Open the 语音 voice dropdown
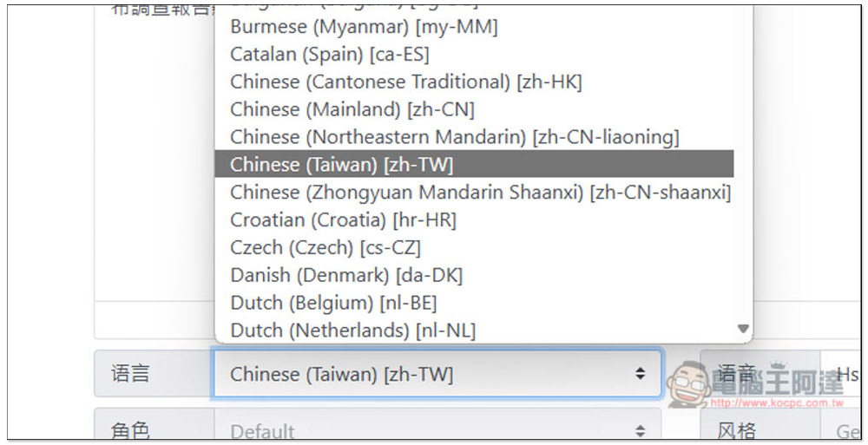 (x=839, y=374)
